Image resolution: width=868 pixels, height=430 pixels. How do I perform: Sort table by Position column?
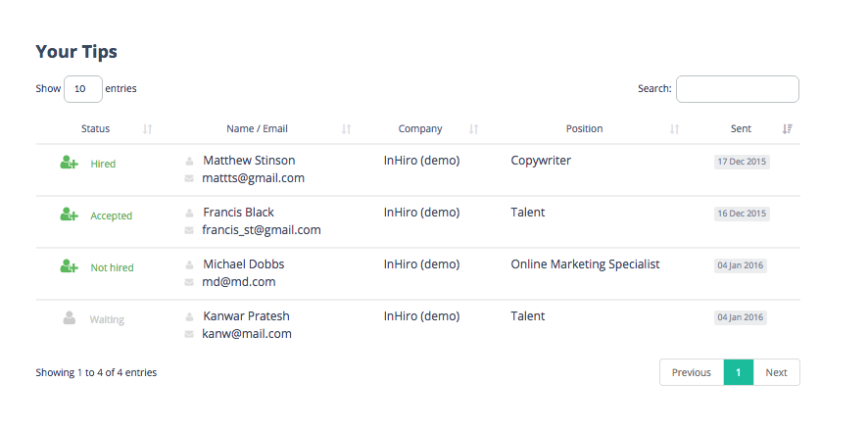coord(585,128)
